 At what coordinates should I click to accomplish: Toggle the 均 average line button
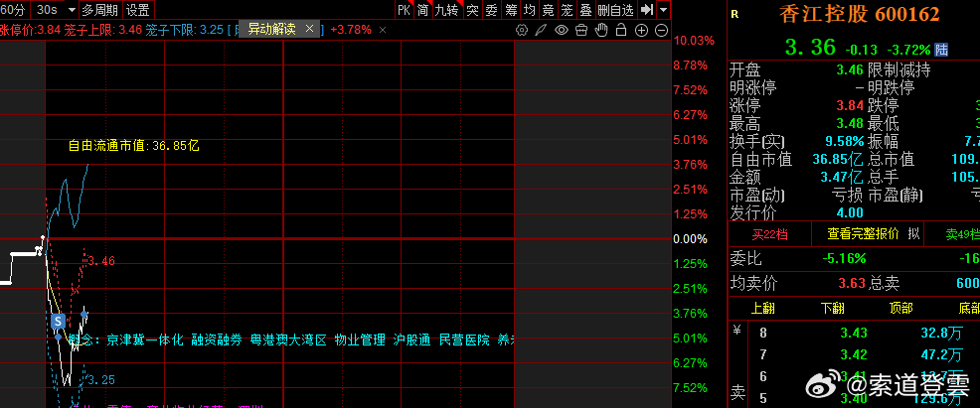530,10
